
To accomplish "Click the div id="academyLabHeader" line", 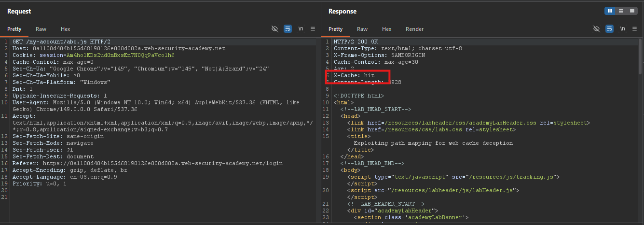I will tap(393, 211).
